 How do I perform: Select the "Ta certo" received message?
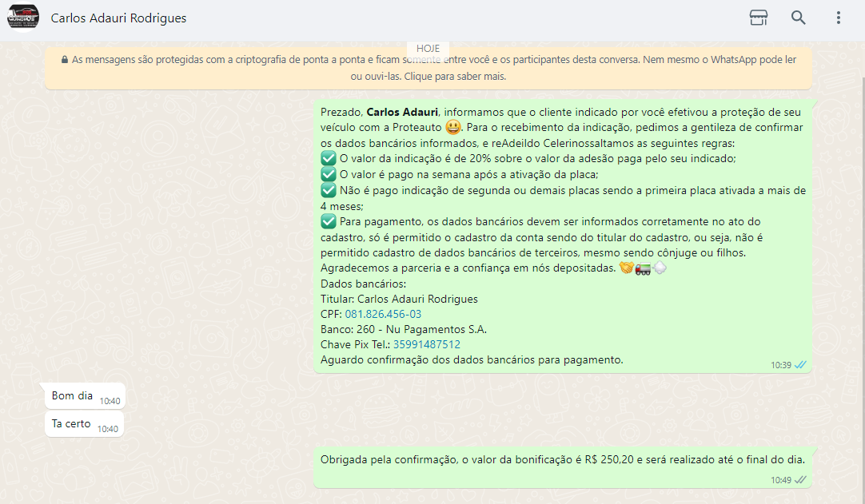[71, 424]
